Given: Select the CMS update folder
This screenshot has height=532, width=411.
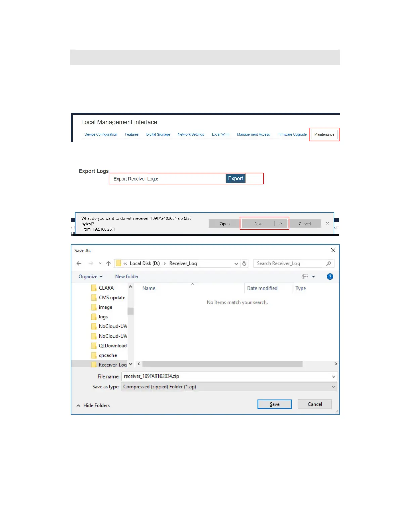Looking at the screenshot, I should [x=112, y=298].
